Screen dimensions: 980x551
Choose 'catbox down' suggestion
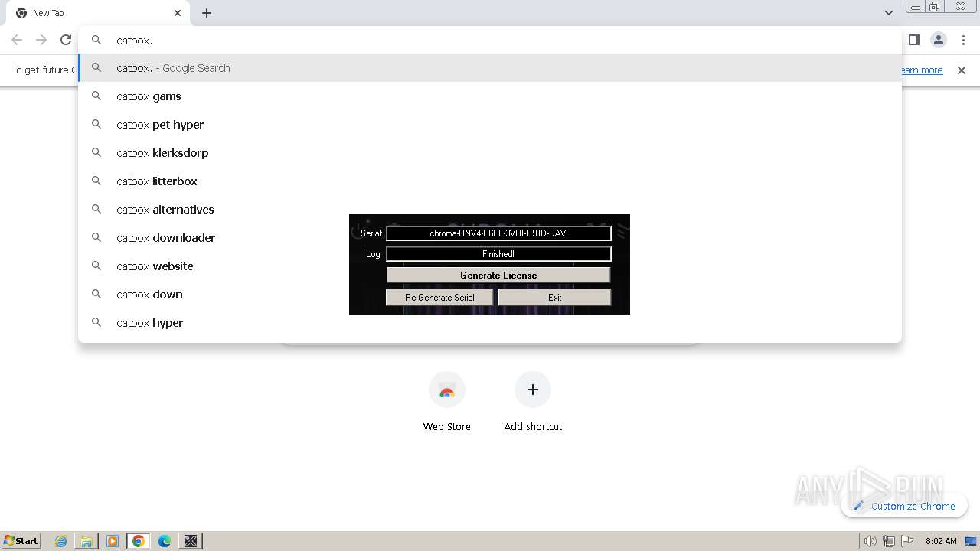pos(490,295)
